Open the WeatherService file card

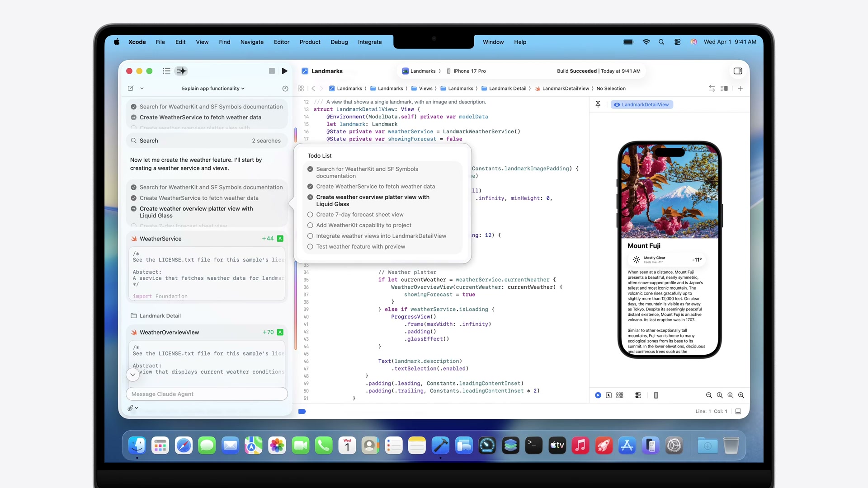(x=207, y=239)
